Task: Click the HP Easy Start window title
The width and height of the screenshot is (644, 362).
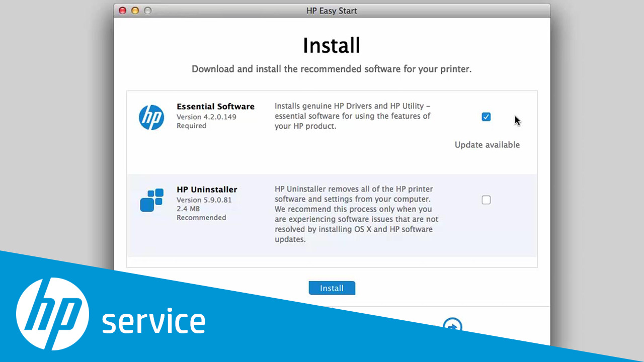Action: point(332,11)
